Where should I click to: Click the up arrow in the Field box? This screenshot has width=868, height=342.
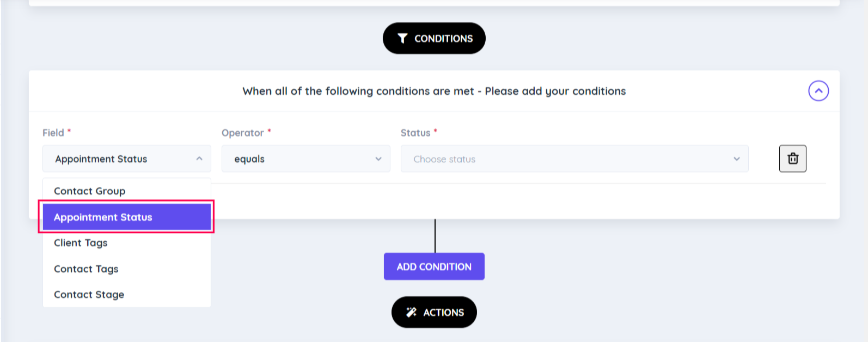tap(199, 158)
